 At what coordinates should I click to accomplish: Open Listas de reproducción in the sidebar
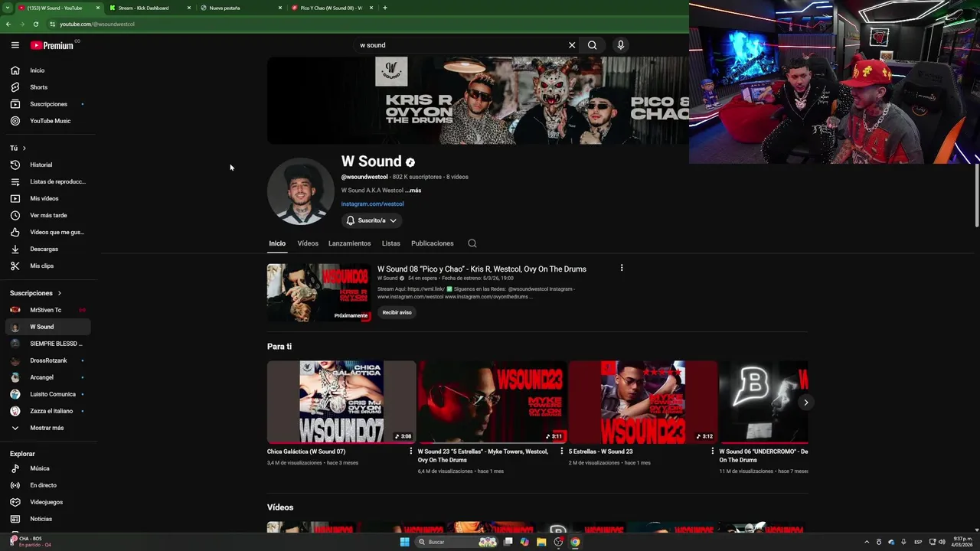47,181
